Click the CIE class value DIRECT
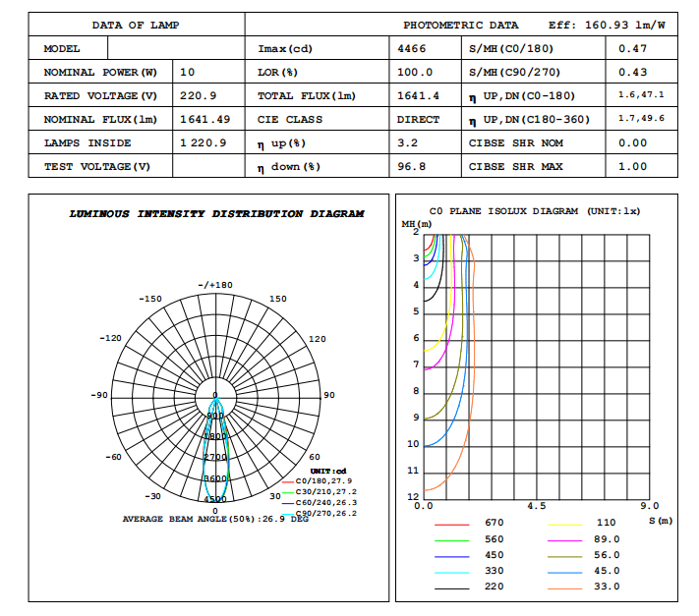Screen dimensions: 699x616 [x=418, y=120]
